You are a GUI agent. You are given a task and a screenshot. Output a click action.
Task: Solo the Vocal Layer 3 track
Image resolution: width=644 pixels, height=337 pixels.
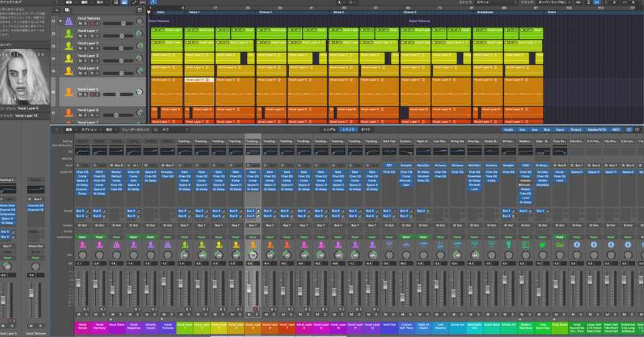[x=86, y=61]
